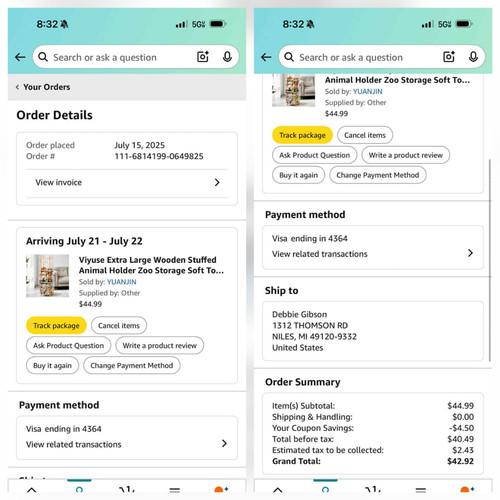Tap magnifier search icon in left search bar
Viewport: 500px width, 500px height.
pos(43,57)
